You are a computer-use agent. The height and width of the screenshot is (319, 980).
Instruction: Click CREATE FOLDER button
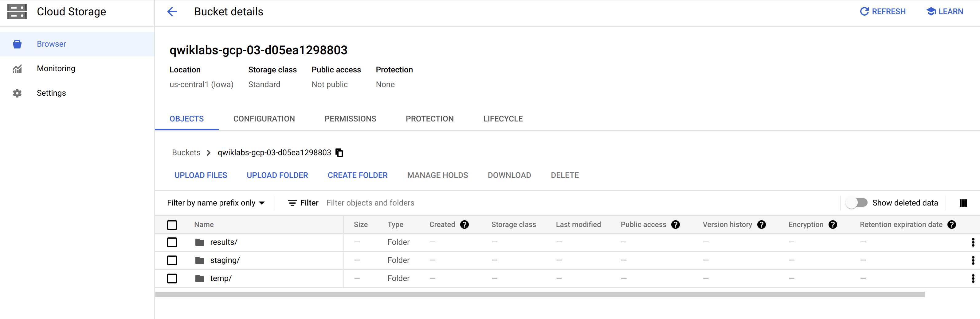(358, 175)
